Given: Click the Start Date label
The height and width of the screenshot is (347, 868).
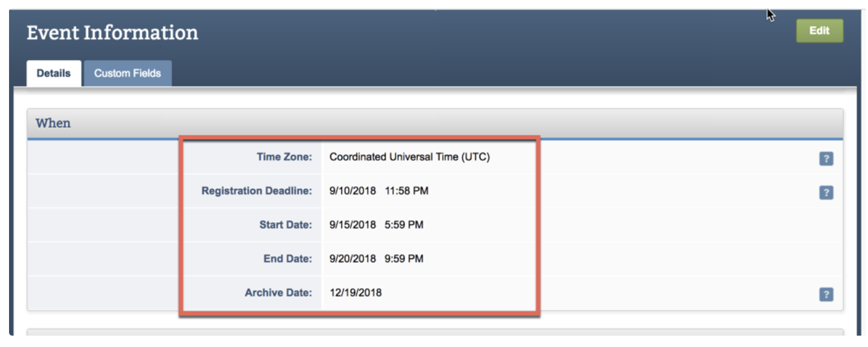Looking at the screenshot, I should pyautogui.click(x=286, y=225).
